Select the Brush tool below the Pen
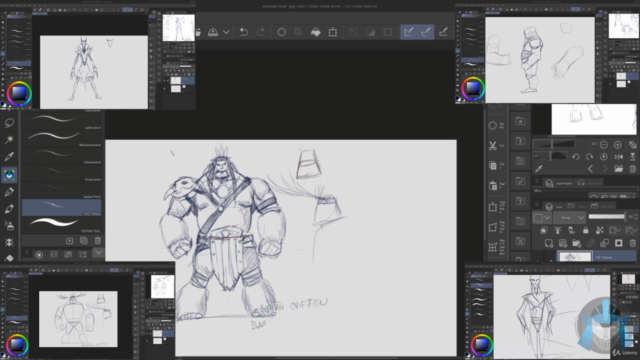The height and width of the screenshot is (360, 640). click(9, 209)
